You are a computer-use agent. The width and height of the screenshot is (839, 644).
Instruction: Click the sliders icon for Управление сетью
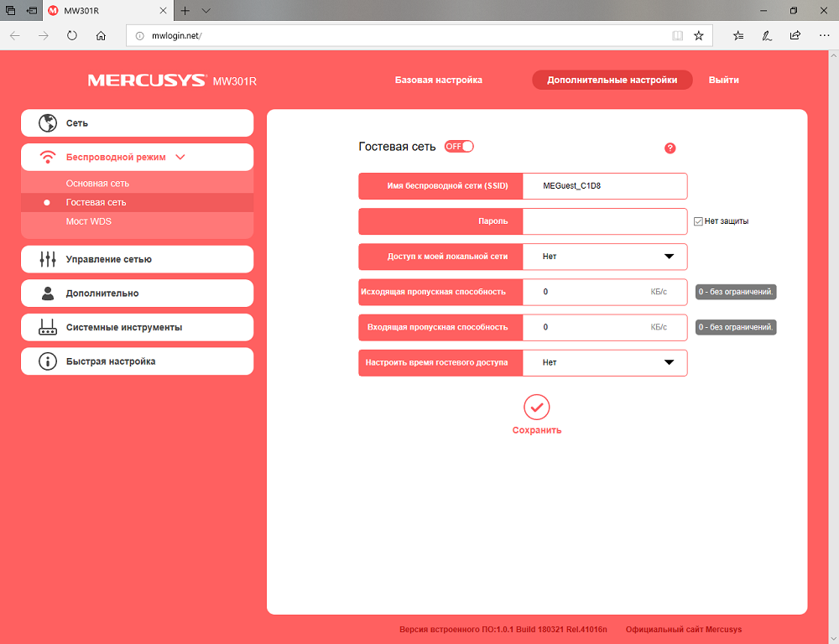tap(48, 259)
